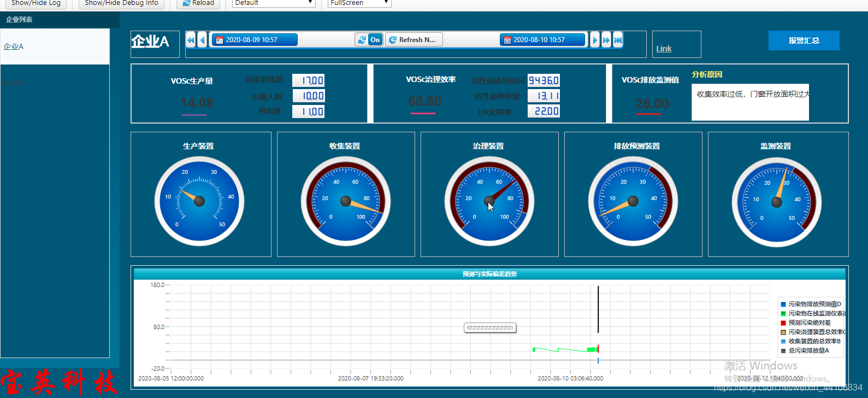Toggle legend 收集装置的总效率B swatch
This screenshot has width=868, height=398.
coord(783,342)
